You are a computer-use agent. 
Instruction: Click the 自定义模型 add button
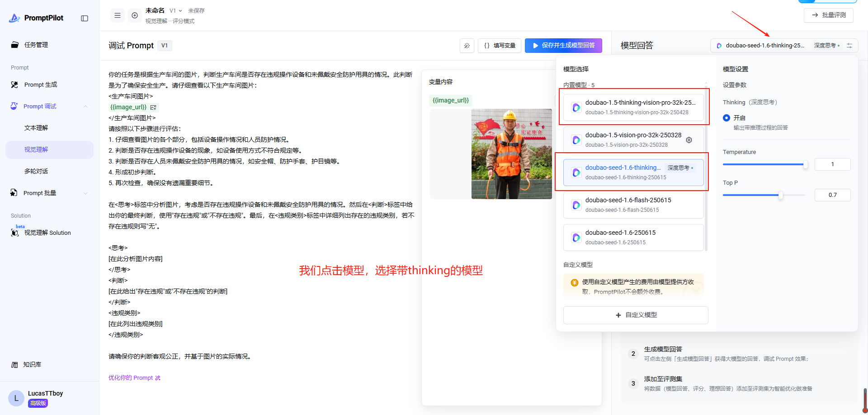coord(636,315)
